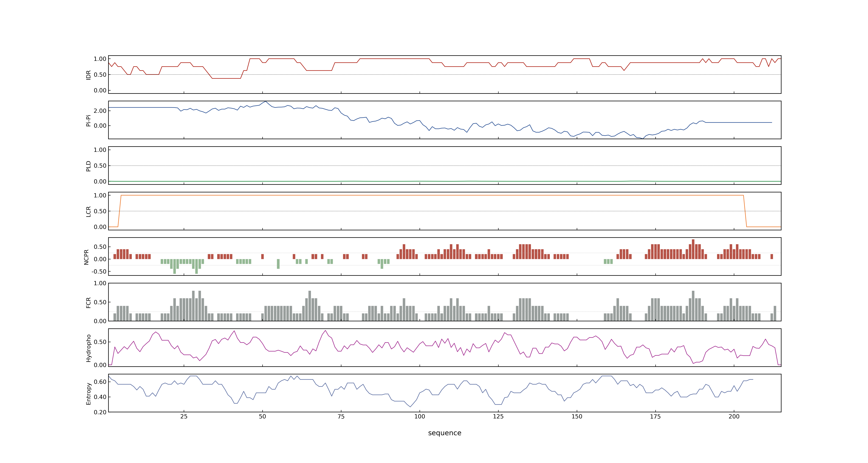
Task: Click the 0.20 tick on Entropy axis
Action: (x=100, y=412)
